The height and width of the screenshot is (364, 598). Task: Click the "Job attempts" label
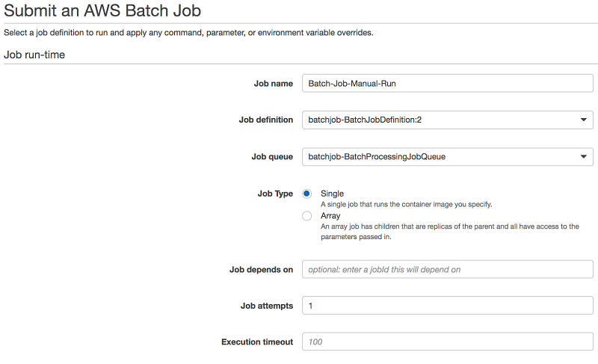tap(267, 306)
